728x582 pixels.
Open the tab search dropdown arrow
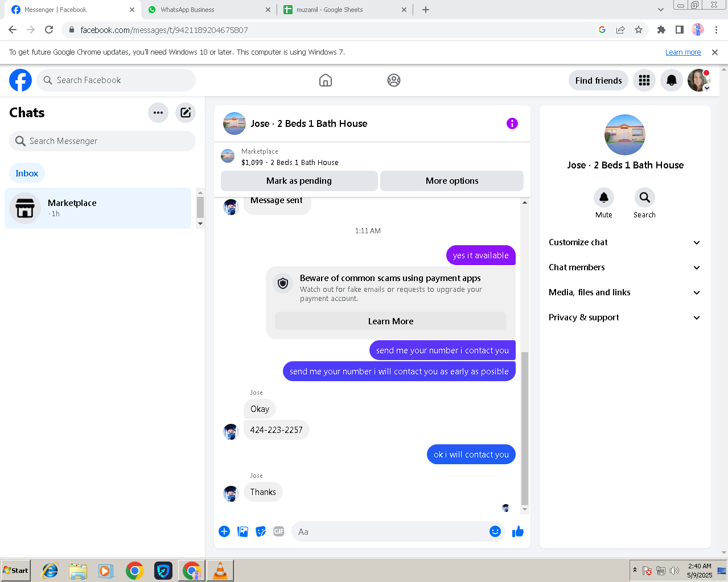click(660, 10)
